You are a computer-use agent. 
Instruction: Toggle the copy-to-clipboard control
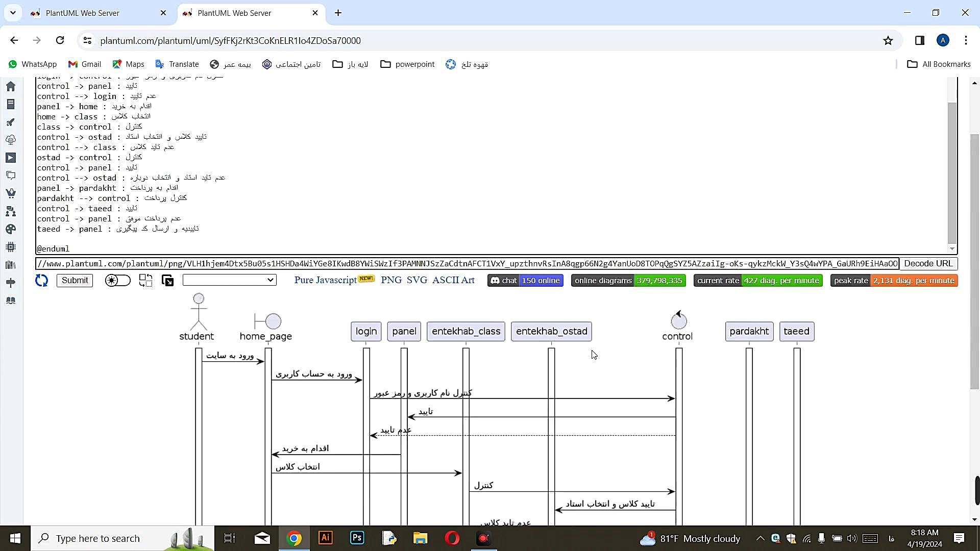click(167, 280)
